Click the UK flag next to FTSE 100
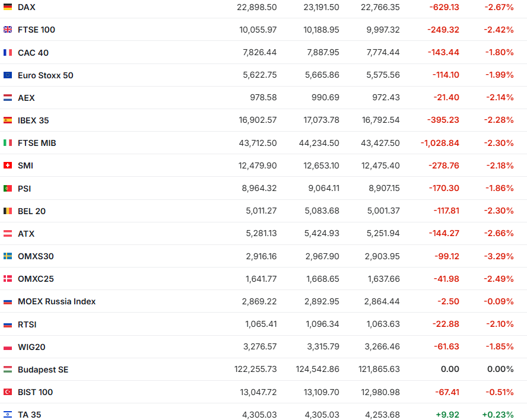This screenshot has height=420, width=527. click(8, 30)
